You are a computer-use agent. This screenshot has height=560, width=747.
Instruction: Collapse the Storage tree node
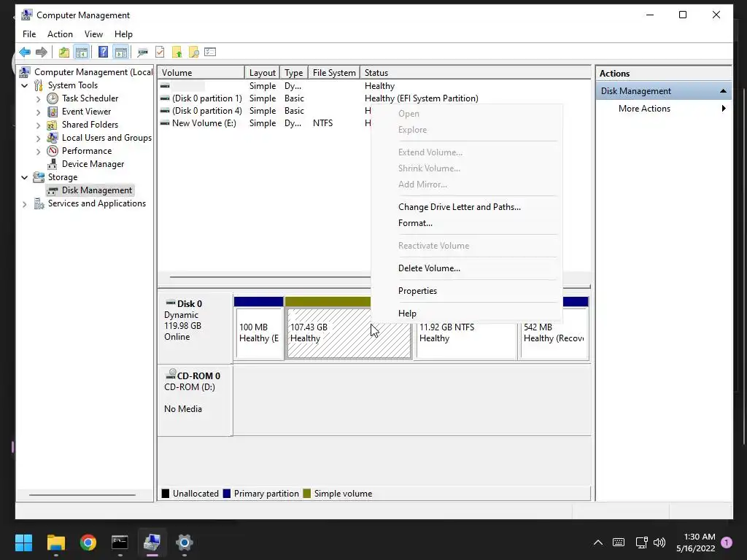25,178
